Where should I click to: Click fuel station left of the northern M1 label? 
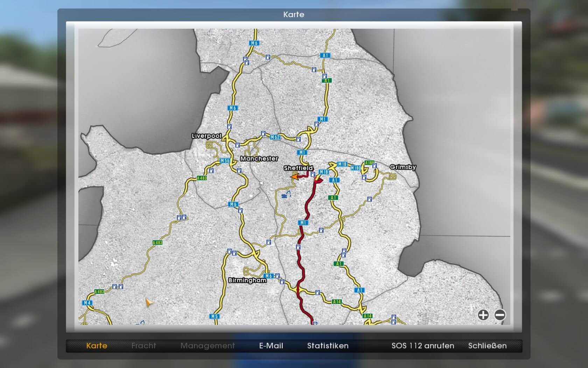coord(316,124)
